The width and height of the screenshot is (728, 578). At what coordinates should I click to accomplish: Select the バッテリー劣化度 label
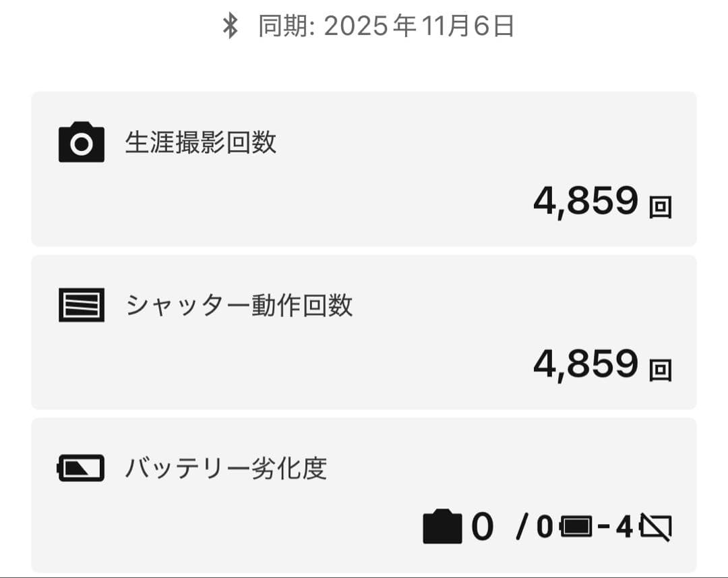[226, 468]
